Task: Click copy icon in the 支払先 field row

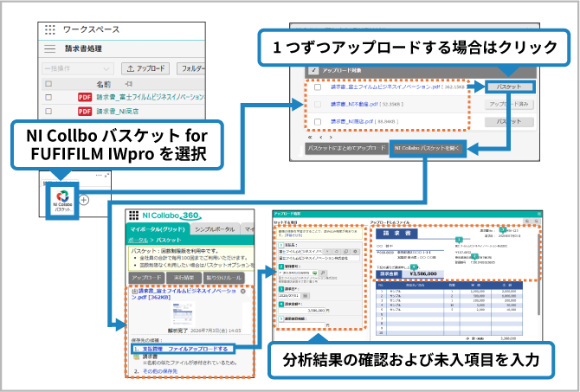Action: (346, 251)
